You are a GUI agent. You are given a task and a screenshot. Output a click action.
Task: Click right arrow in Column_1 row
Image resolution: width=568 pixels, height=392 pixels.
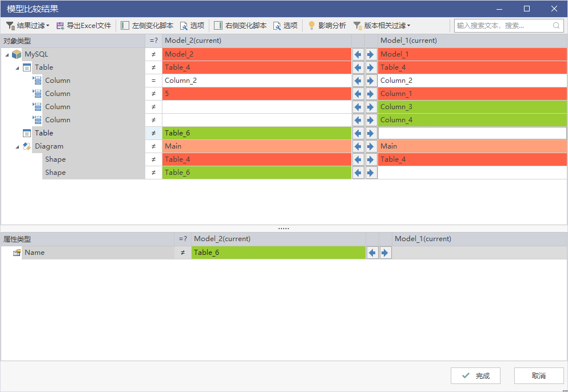tap(370, 94)
